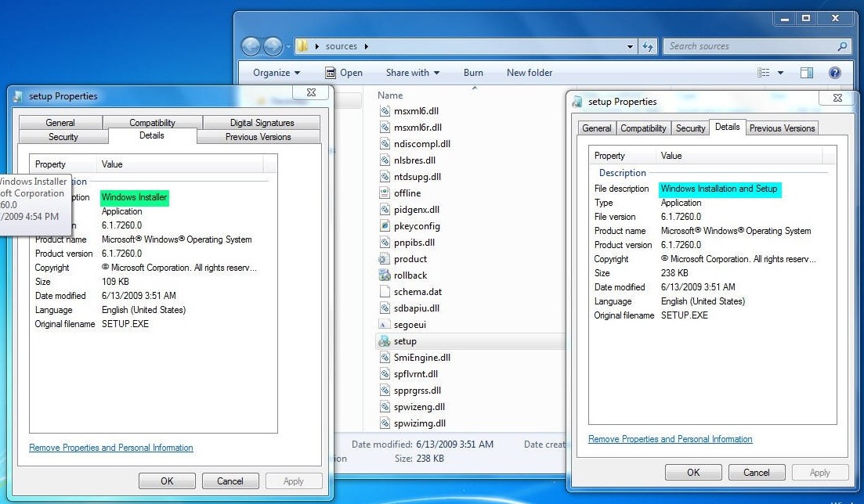864x504 pixels.
Task: Select the offline file icon
Action: (x=385, y=193)
